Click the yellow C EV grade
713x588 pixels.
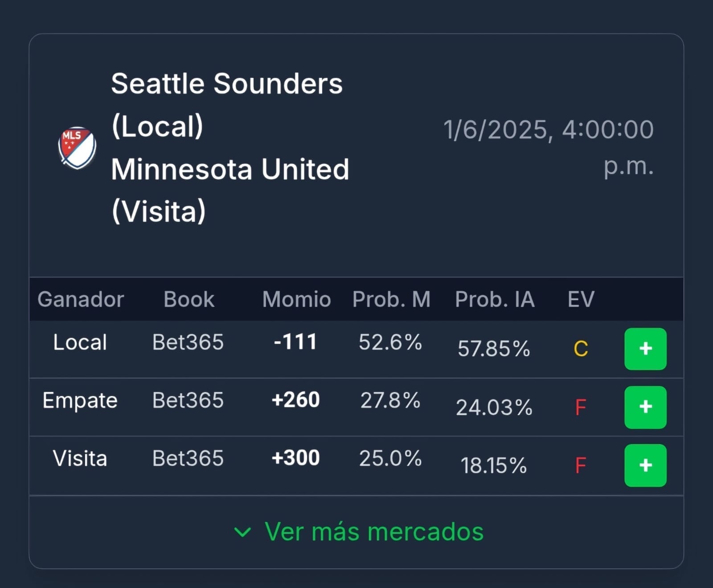point(581,349)
